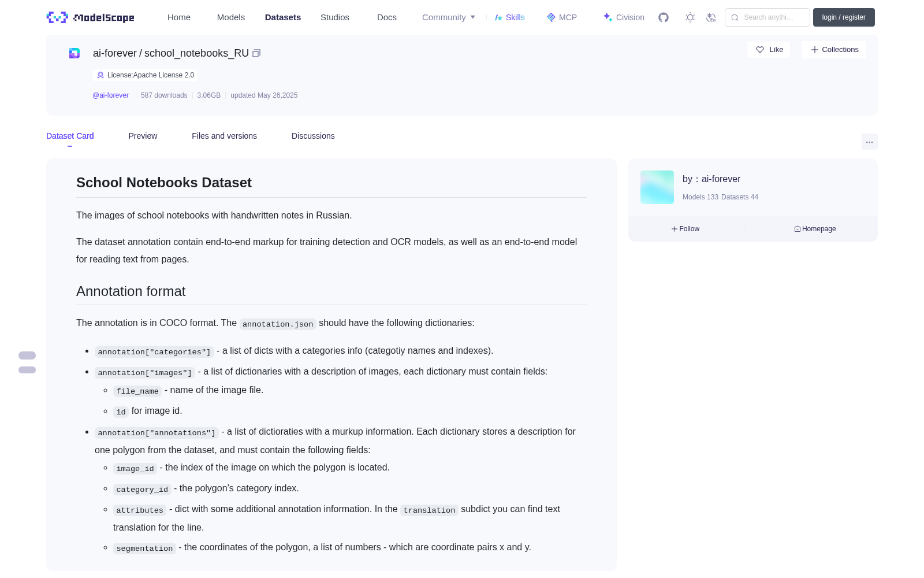
Task: Toggle the light/dark theme sun icon
Action: [690, 17]
